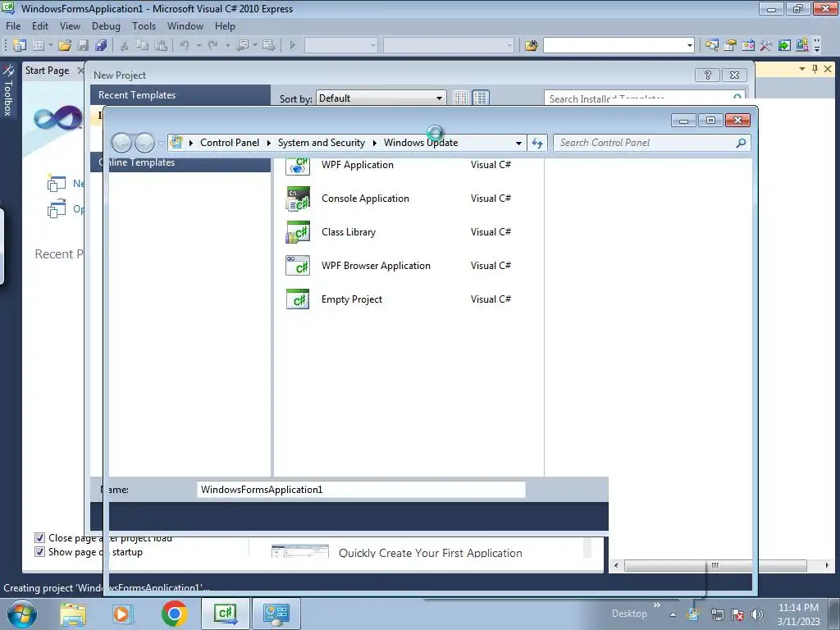Click the Find in Files toolbar icon
840x630 pixels.
pos(532,46)
